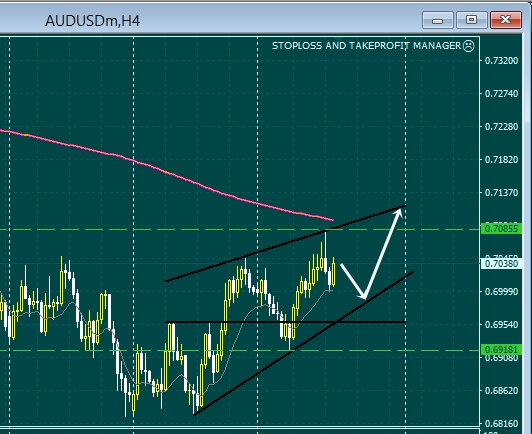532x434 pixels.
Task: Click the 0.68160 price scale value
Action: (501, 423)
